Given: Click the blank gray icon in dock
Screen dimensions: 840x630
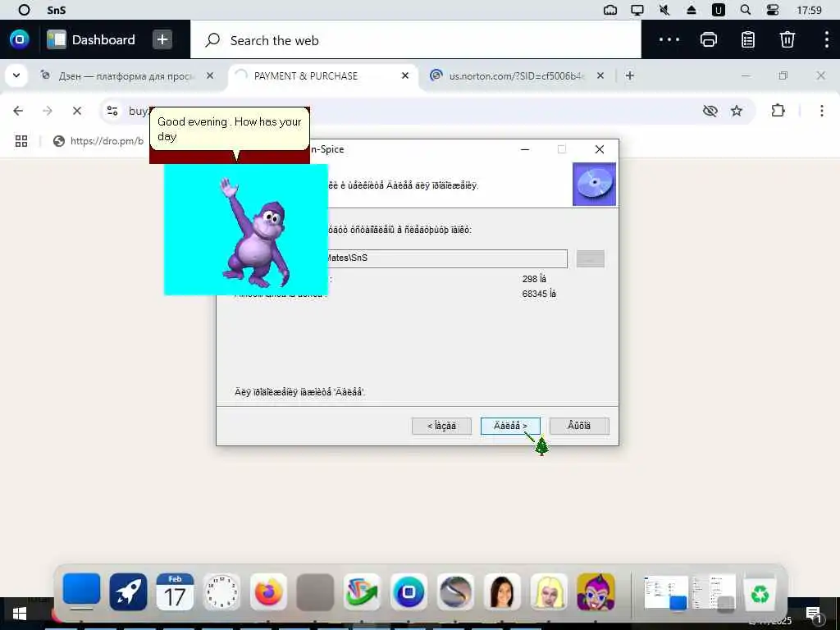Looking at the screenshot, I should pyautogui.click(x=315, y=592).
